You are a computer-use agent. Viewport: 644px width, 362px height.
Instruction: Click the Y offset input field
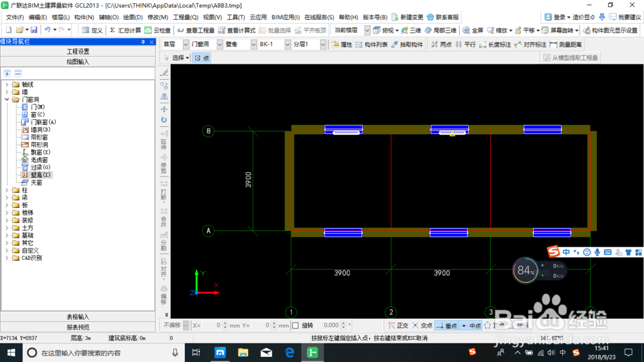click(x=261, y=325)
